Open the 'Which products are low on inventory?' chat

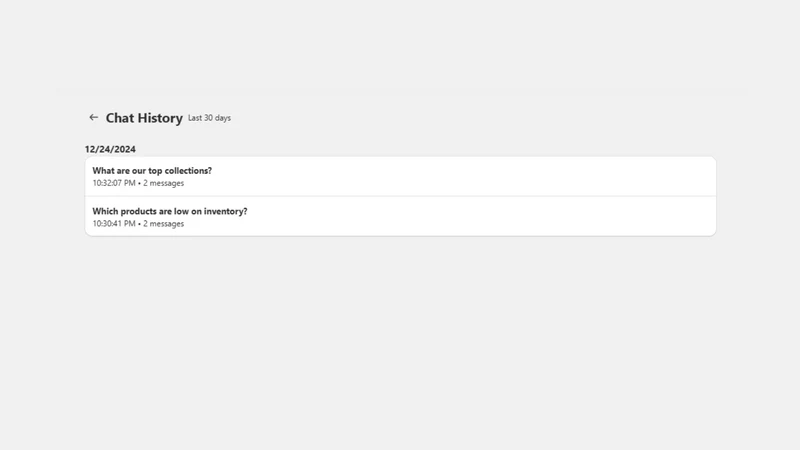(x=401, y=216)
